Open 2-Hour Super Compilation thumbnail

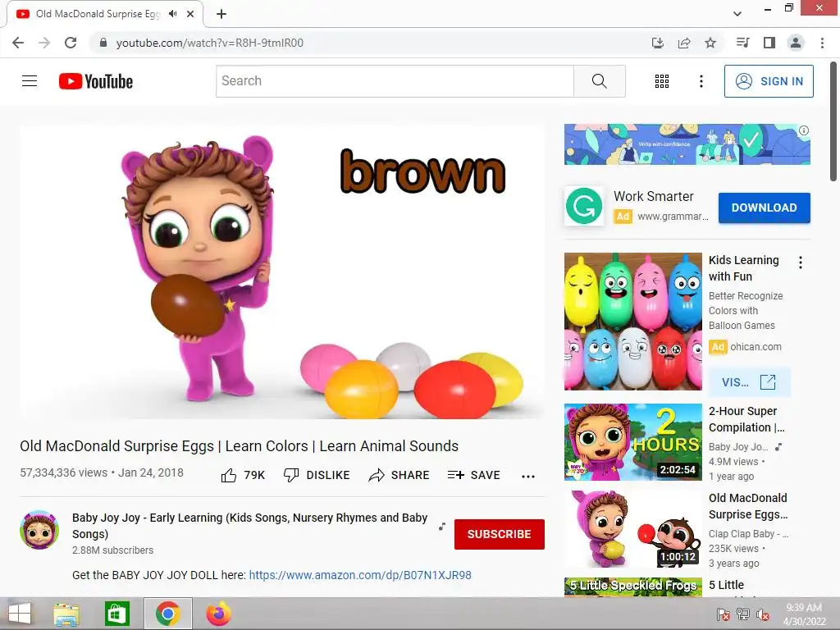coord(632,442)
